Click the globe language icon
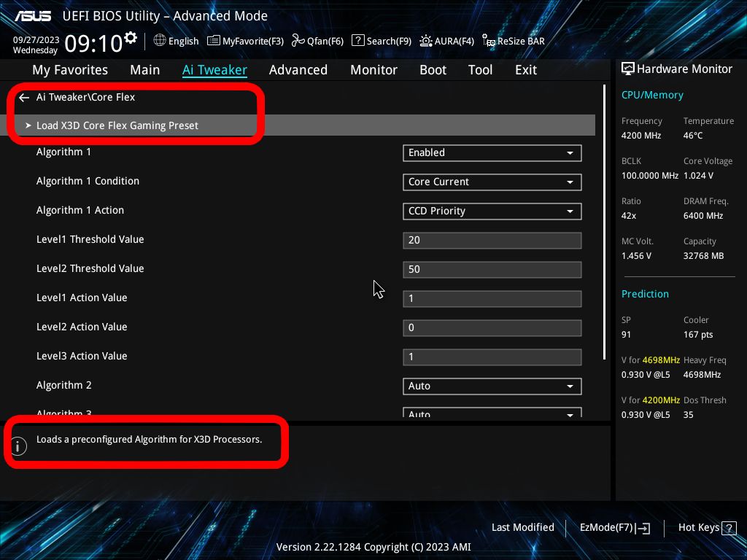Screen dimensions: 747x560 [160, 41]
